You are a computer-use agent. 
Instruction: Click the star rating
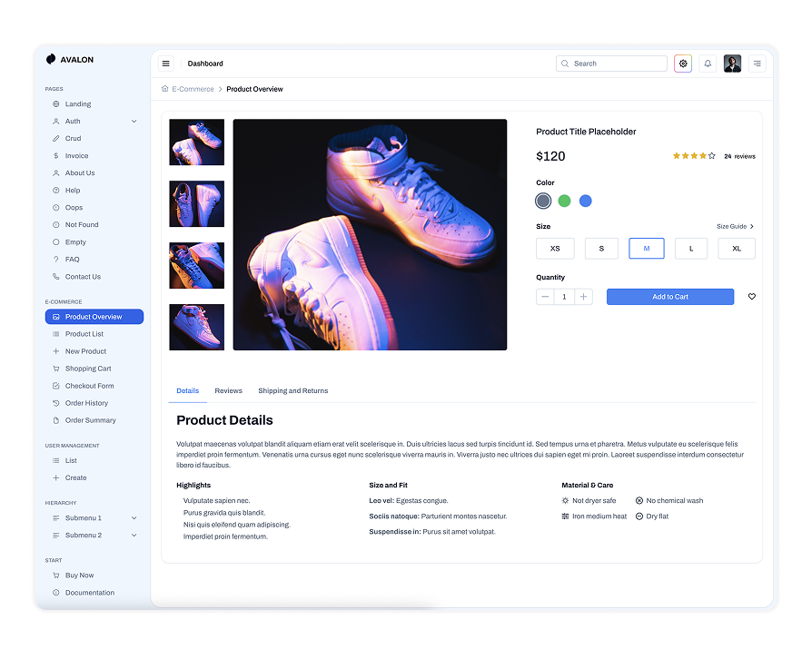[x=694, y=156]
